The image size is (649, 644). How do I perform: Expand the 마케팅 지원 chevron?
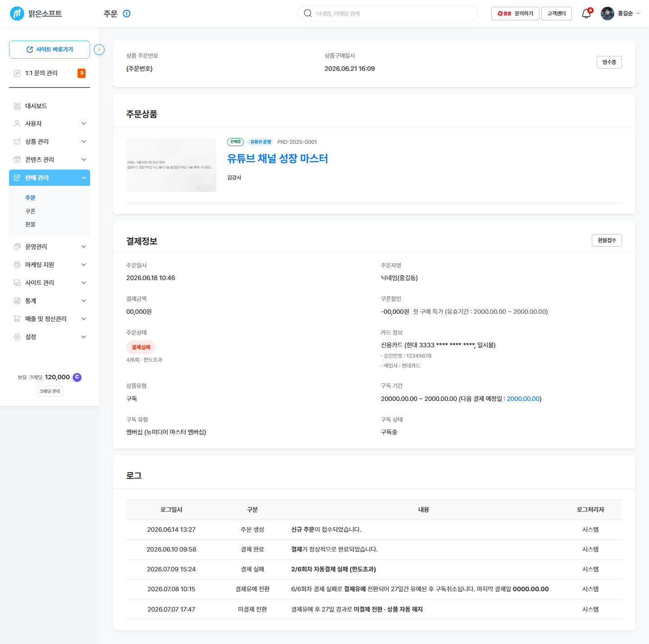84,265
